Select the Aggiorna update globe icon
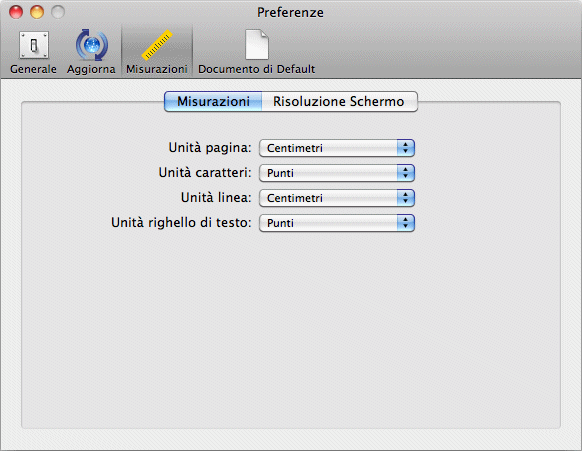582x451 pixels. (92, 45)
